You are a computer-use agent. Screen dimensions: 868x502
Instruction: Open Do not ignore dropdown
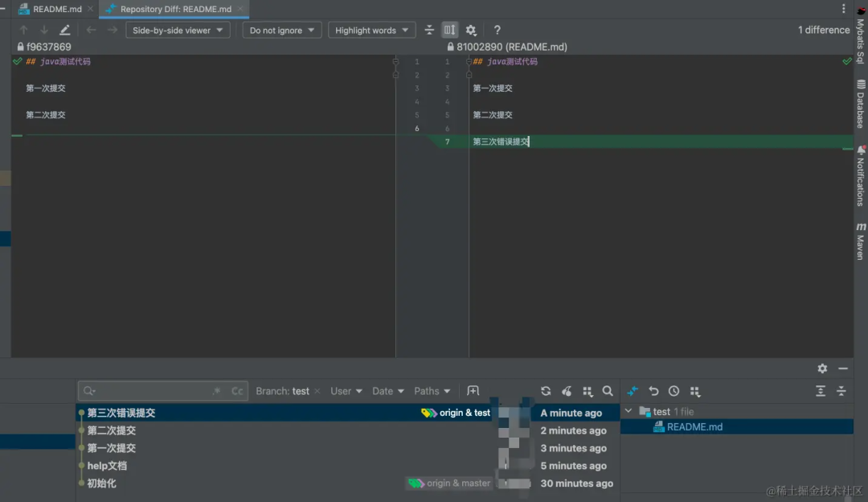click(x=282, y=30)
